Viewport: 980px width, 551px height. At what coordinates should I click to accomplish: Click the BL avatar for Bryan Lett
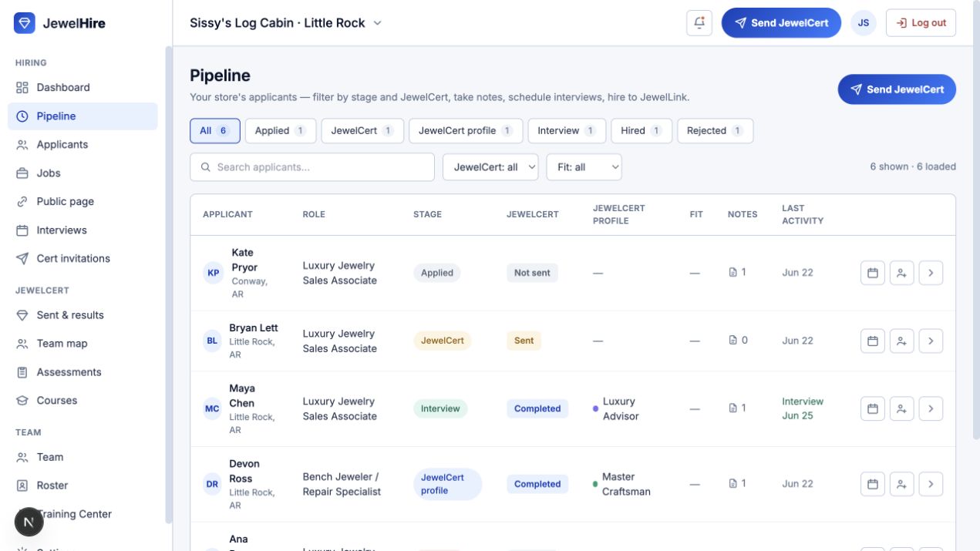[x=212, y=341]
